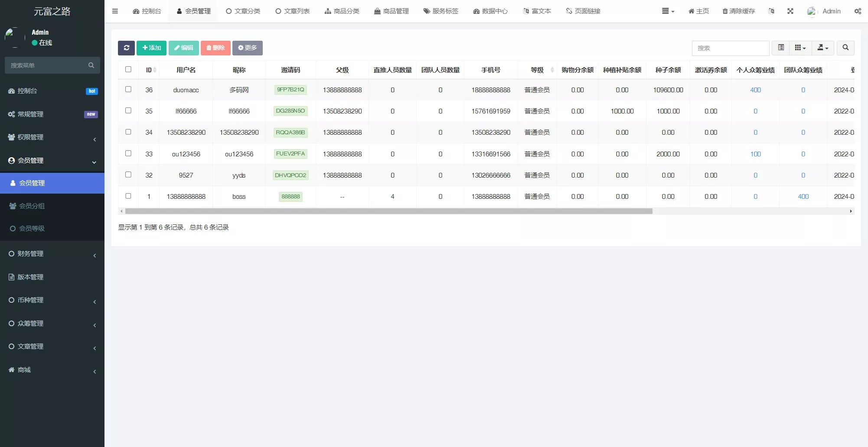Open the columns visibility dropdown
868x447 pixels.
800,48
